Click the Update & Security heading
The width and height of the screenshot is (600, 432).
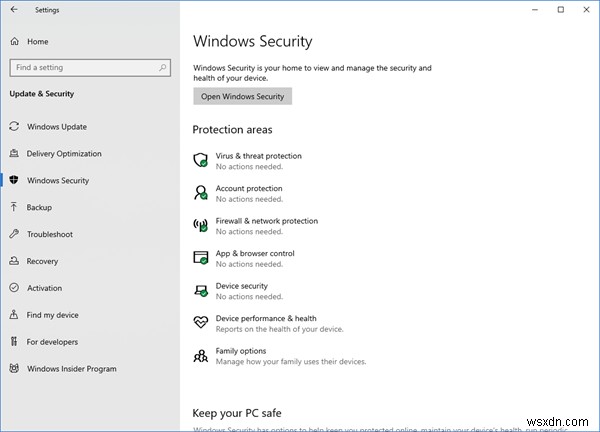(x=42, y=94)
